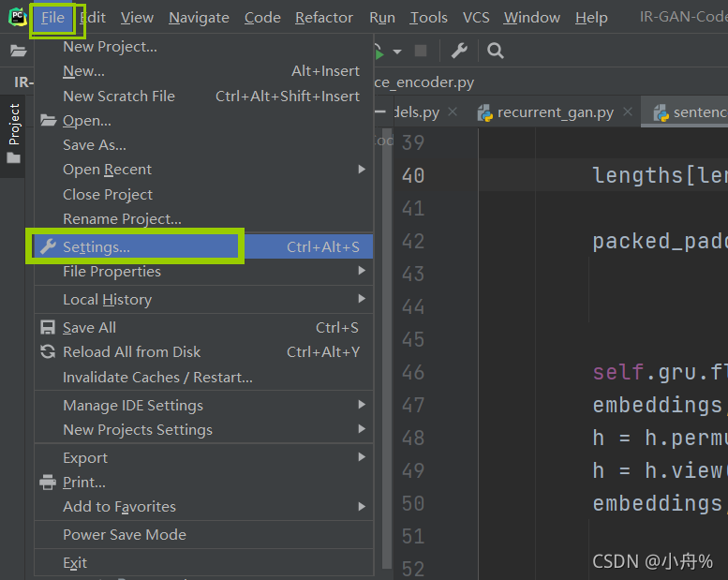Select Print... menu entry
Image resolution: width=728 pixels, height=580 pixels.
tap(203, 482)
